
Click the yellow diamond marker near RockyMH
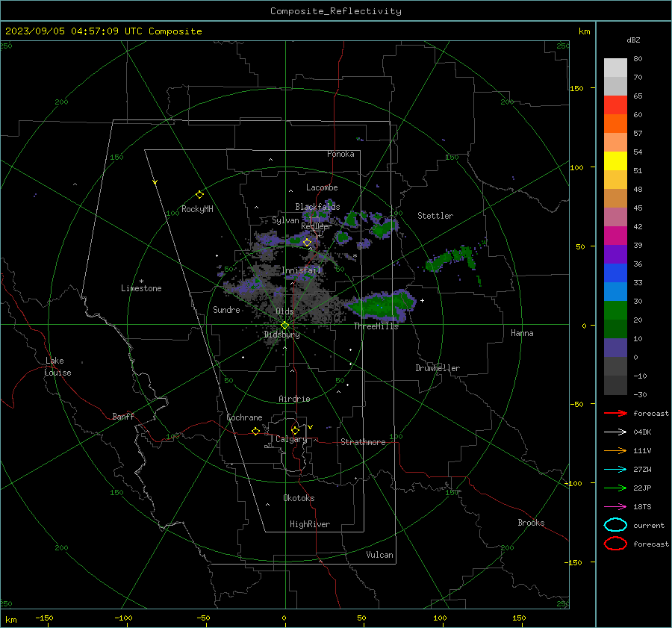point(199,195)
